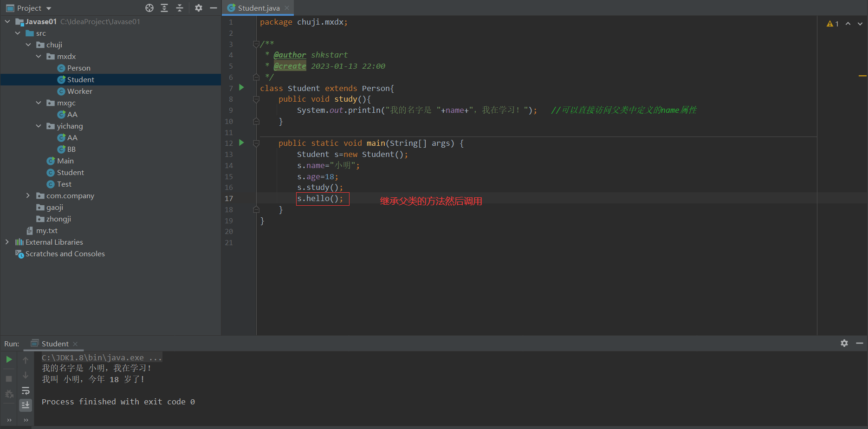The image size is (868, 429).
Task: Select the Student tab in Run panel
Action: click(55, 344)
